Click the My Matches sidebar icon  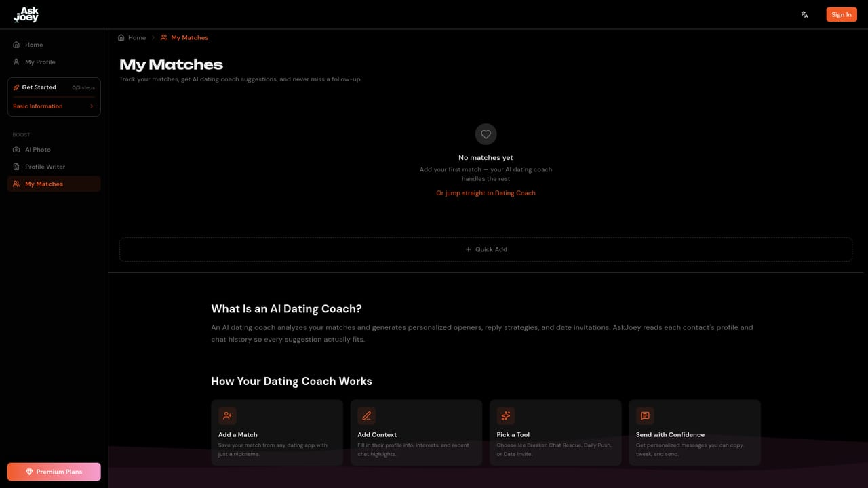(16, 184)
